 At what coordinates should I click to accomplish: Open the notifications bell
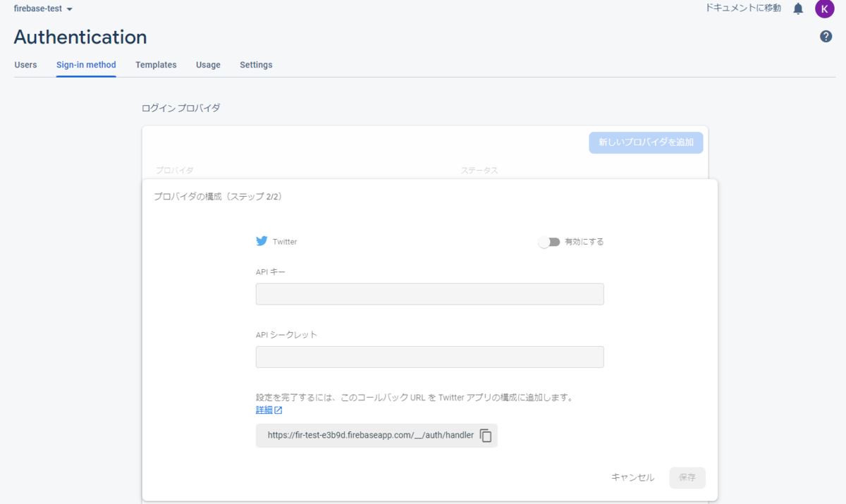coord(798,8)
